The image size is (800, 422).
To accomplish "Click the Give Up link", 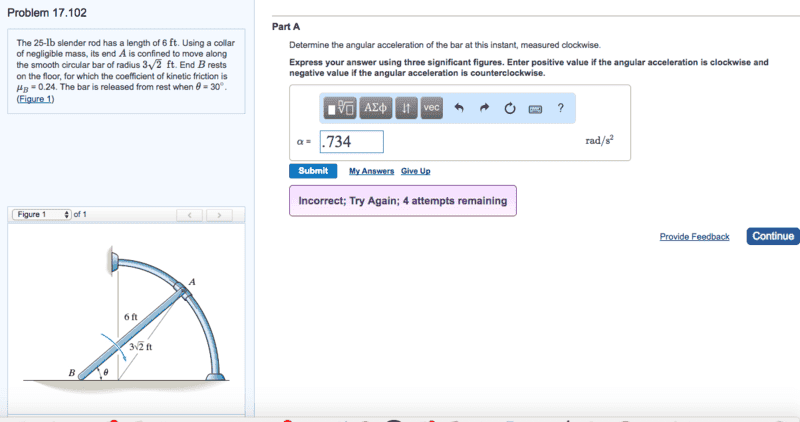I will pyautogui.click(x=415, y=171).
